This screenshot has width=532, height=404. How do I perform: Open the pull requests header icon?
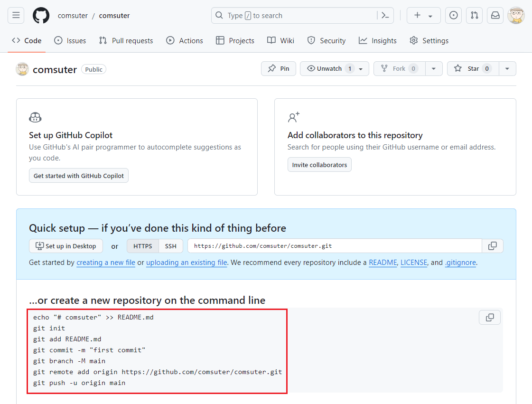tap(474, 16)
